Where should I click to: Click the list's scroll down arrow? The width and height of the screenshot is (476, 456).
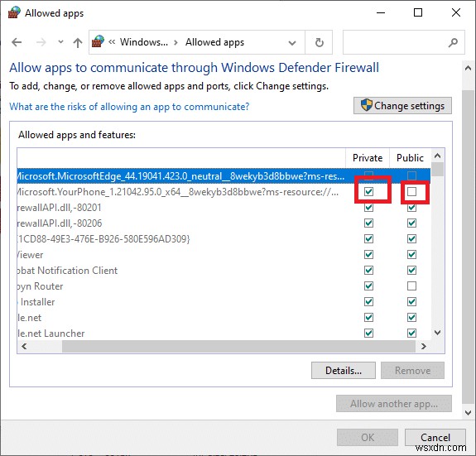(437, 333)
